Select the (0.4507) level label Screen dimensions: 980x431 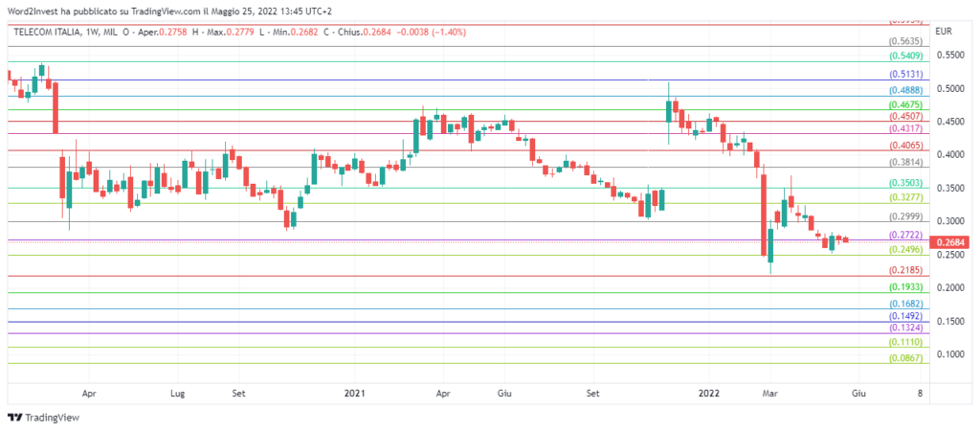(905, 116)
